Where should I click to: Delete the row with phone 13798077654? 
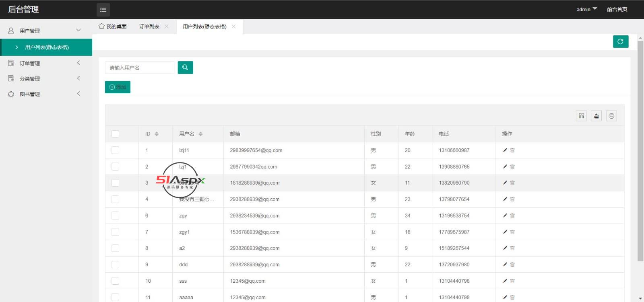[x=512, y=199]
